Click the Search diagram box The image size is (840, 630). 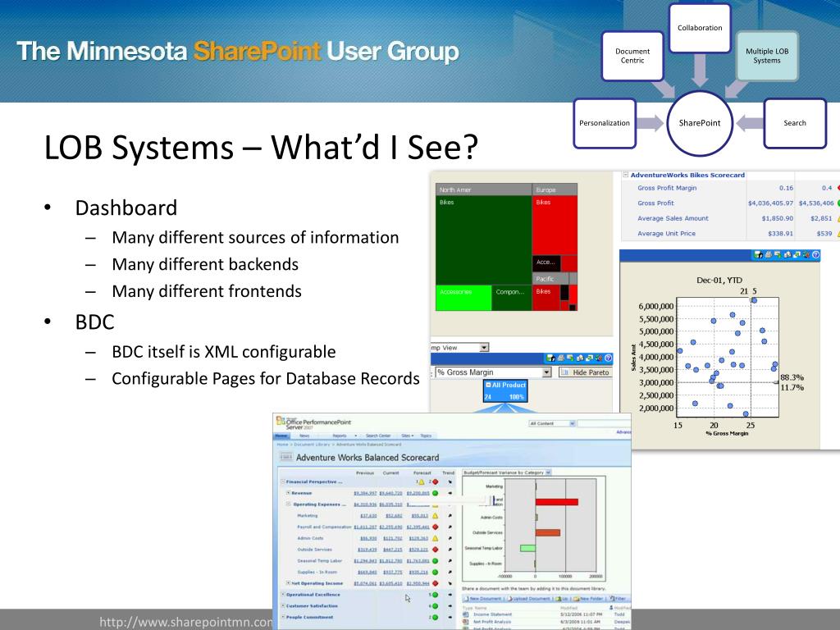tap(795, 123)
